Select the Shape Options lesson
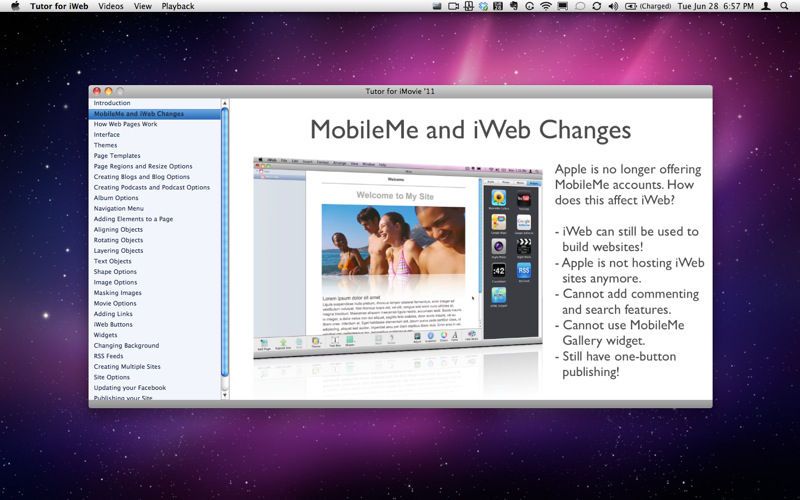800x500 pixels. tap(155, 272)
